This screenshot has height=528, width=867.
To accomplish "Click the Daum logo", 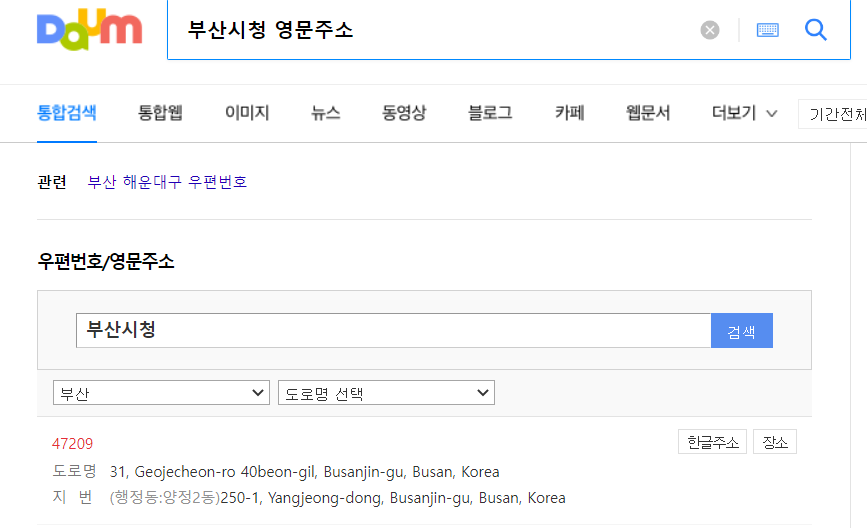I will (90, 29).
